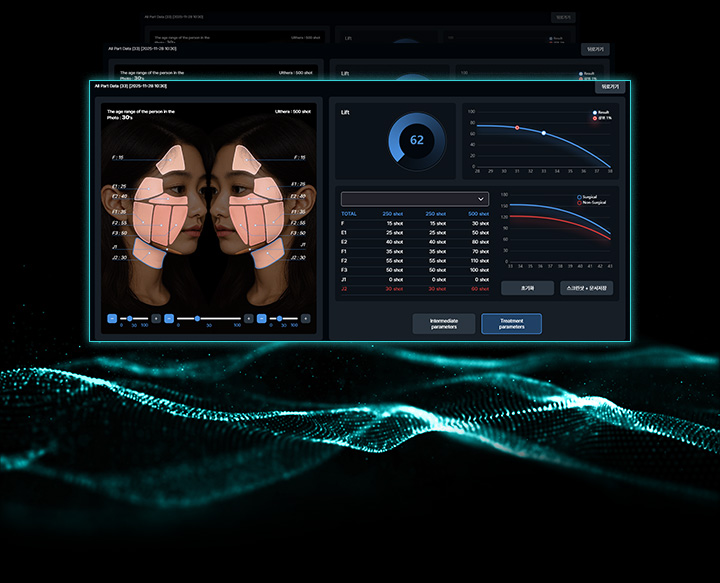Click the plus button of the first slider
This screenshot has height=583, width=720.
click(x=156, y=318)
